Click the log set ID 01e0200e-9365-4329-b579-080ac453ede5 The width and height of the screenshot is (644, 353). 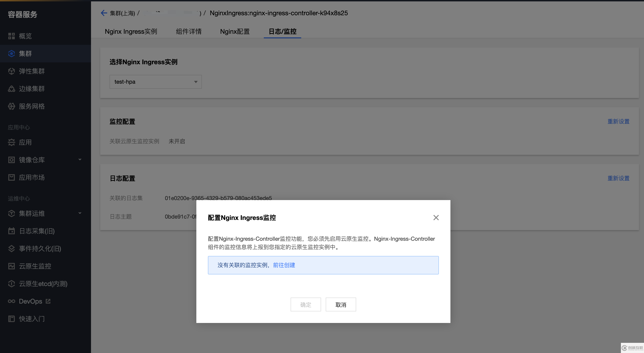218,198
